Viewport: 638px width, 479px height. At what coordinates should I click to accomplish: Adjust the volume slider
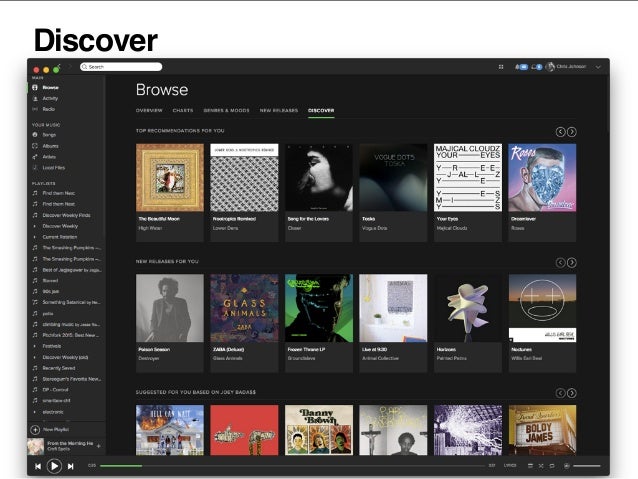(587, 466)
